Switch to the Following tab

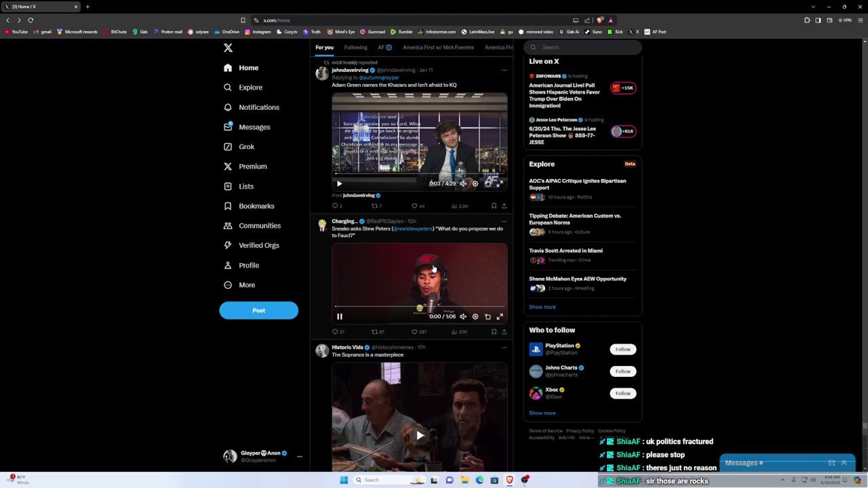pyautogui.click(x=355, y=47)
